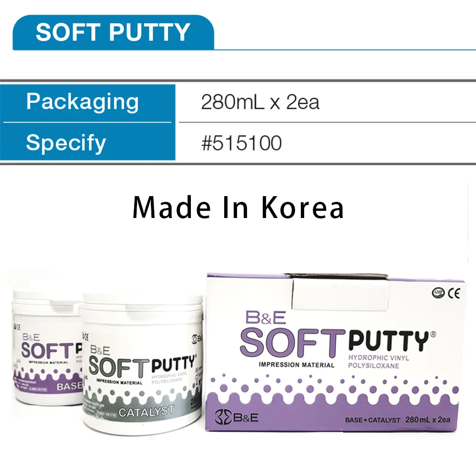Select the Packaging label cell

[x=88, y=103]
